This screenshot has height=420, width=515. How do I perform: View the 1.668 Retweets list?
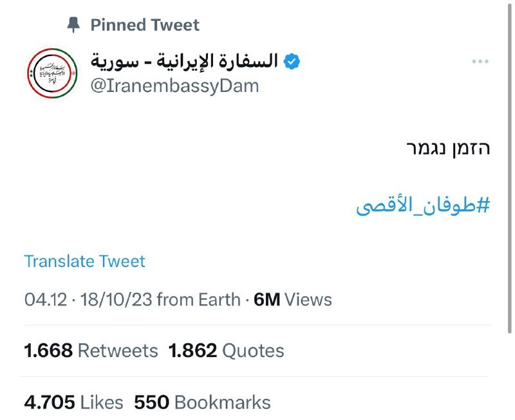point(91,351)
